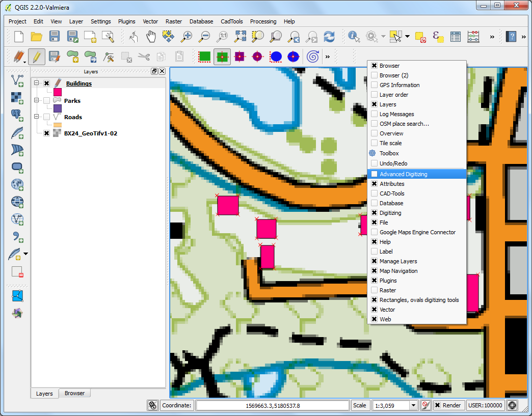
Task: Select the Node tool
Action: (x=109, y=57)
